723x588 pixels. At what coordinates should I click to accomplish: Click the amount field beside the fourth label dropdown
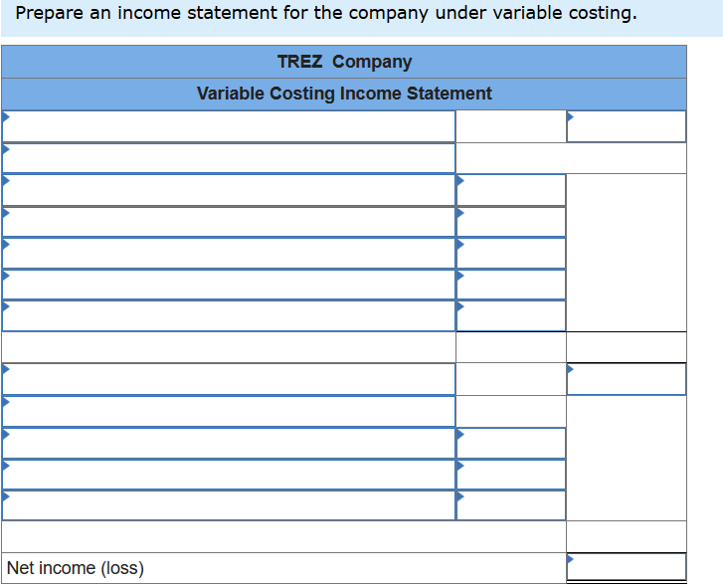coord(511,222)
